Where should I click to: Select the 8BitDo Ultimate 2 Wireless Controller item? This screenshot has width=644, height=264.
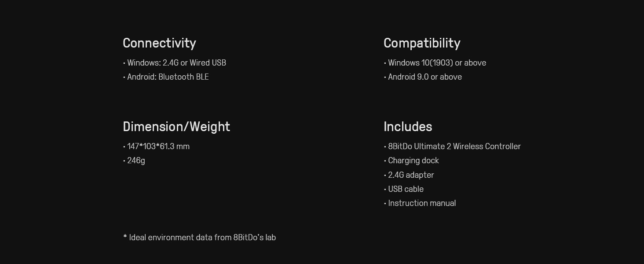[454, 147]
